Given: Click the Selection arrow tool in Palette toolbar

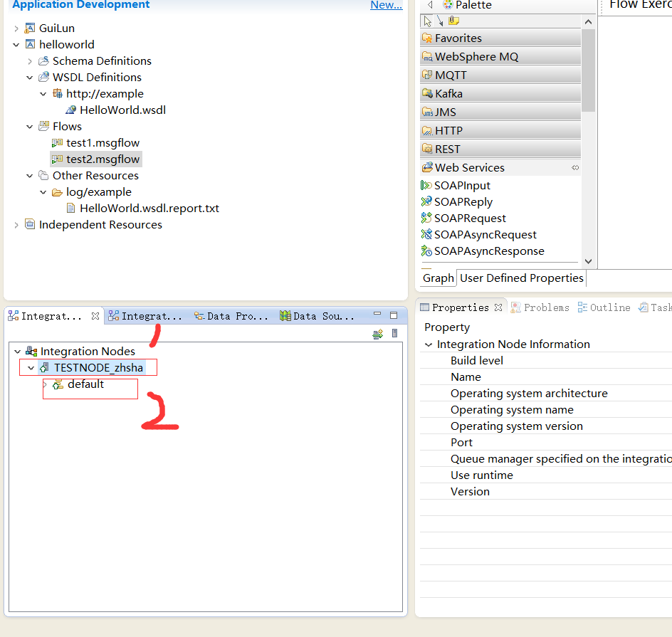Looking at the screenshot, I should point(428,21).
